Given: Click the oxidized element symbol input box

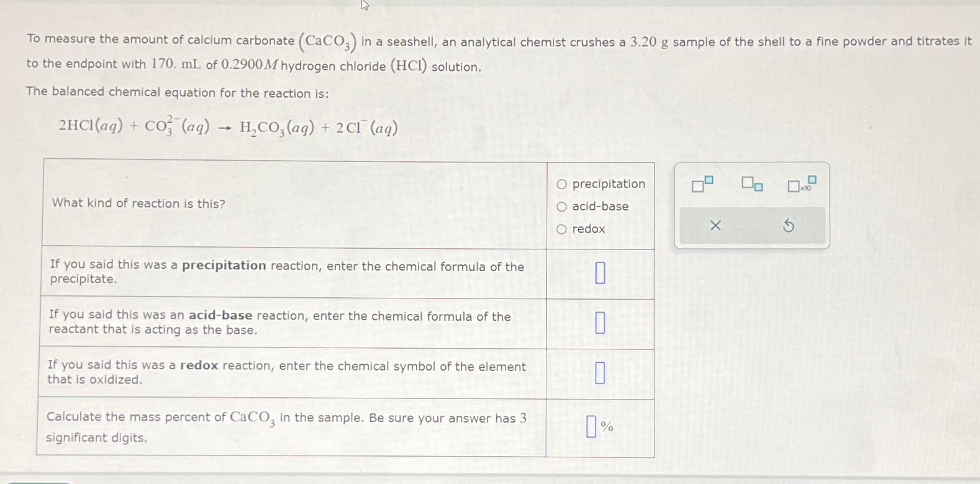Looking at the screenshot, I should tap(601, 374).
